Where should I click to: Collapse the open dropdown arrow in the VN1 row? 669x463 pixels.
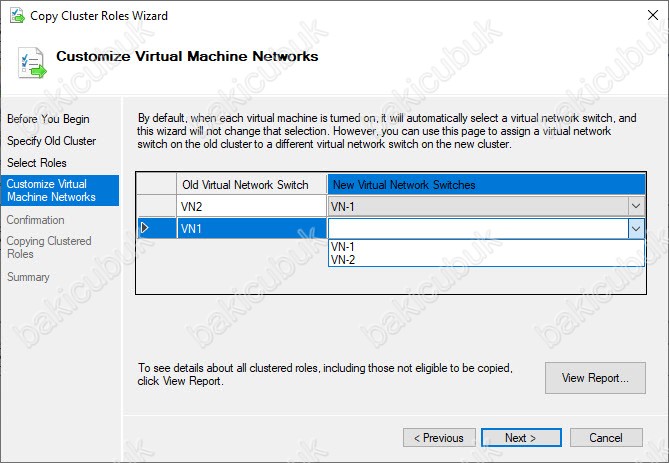(636, 228)
